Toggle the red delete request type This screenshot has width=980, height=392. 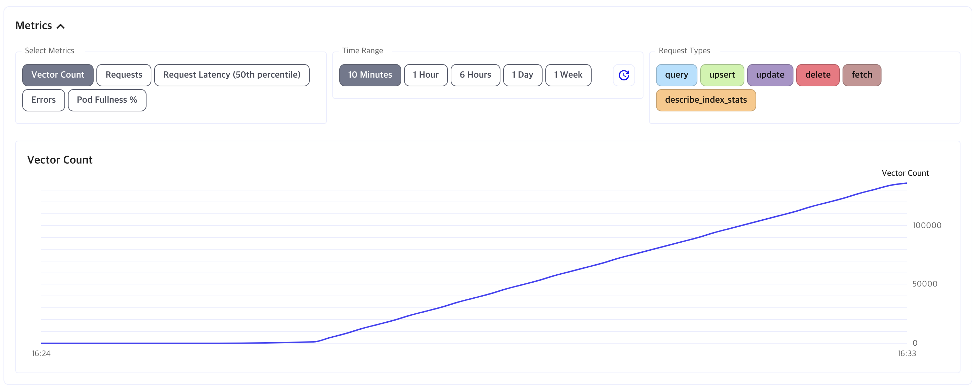pyautogui.click(x=817, y=75)
